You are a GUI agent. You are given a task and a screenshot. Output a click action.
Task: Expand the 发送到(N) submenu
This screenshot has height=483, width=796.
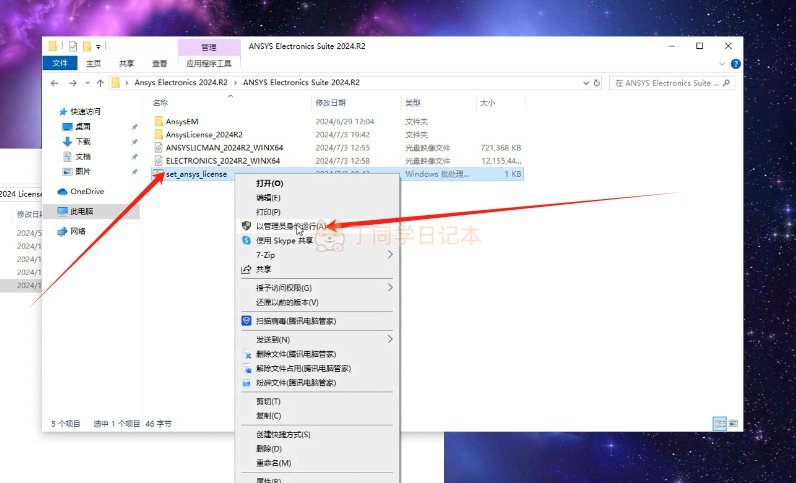[390, 339]
